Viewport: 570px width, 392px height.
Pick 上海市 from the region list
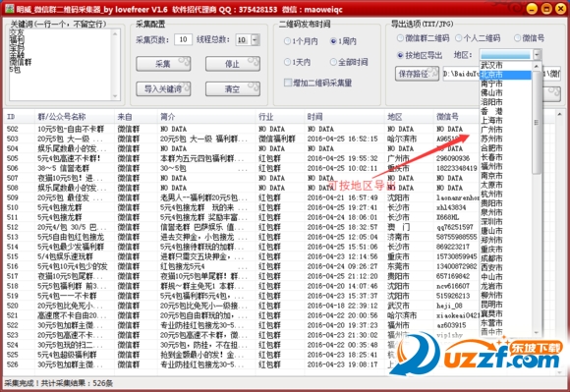coord(506,120)
